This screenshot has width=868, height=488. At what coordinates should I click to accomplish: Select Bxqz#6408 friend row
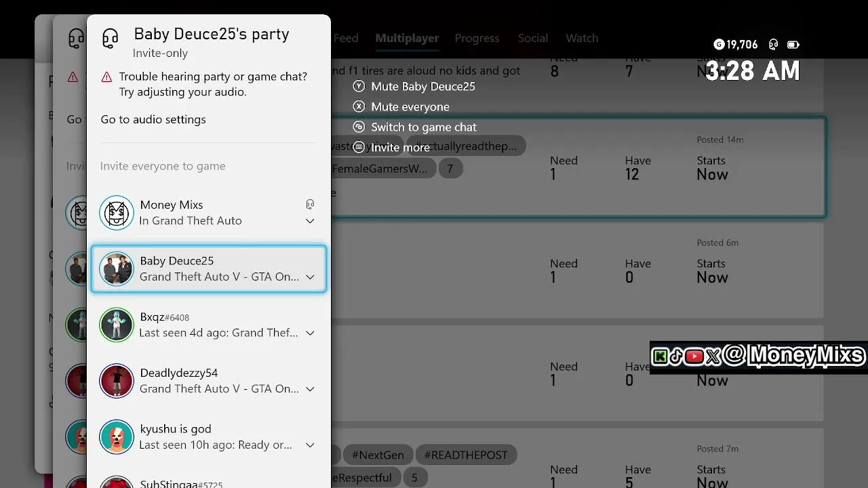pyautogui.click(x=208, y=325)
